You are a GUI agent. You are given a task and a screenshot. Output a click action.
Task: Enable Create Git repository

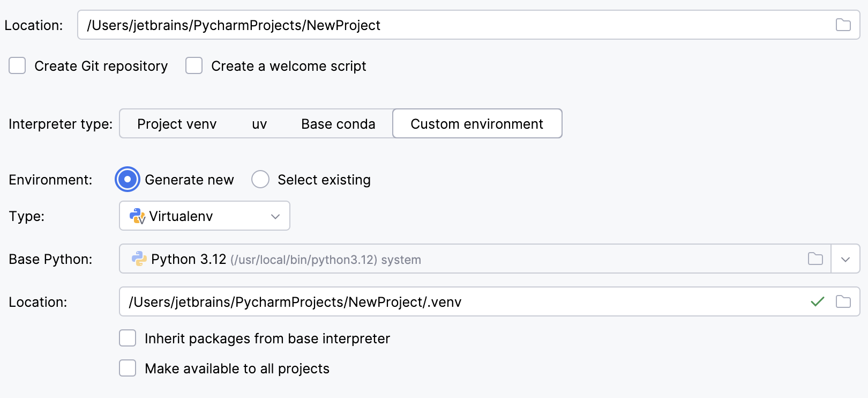pos(17,65)
